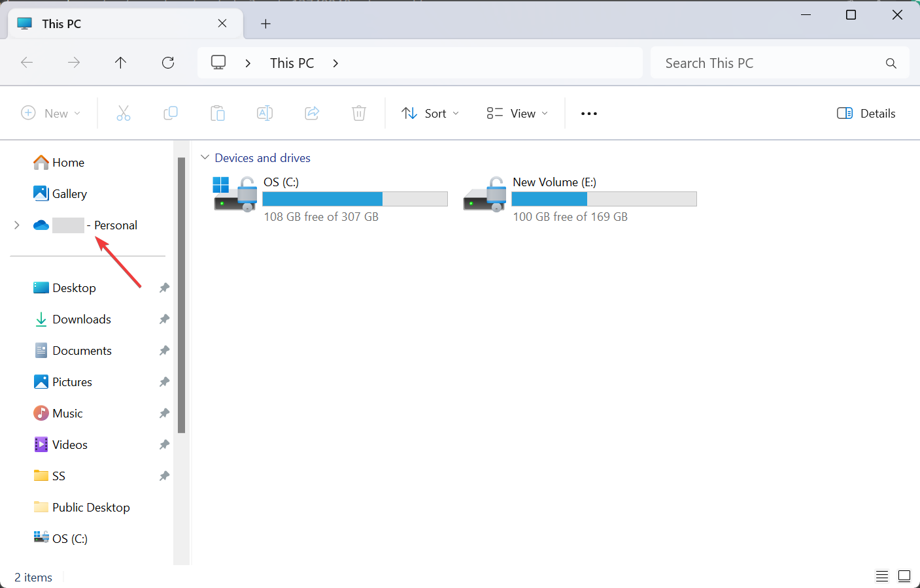Viewport: 920px width, 588px height.
Task: Click the Paste icon
Action: 218,113
